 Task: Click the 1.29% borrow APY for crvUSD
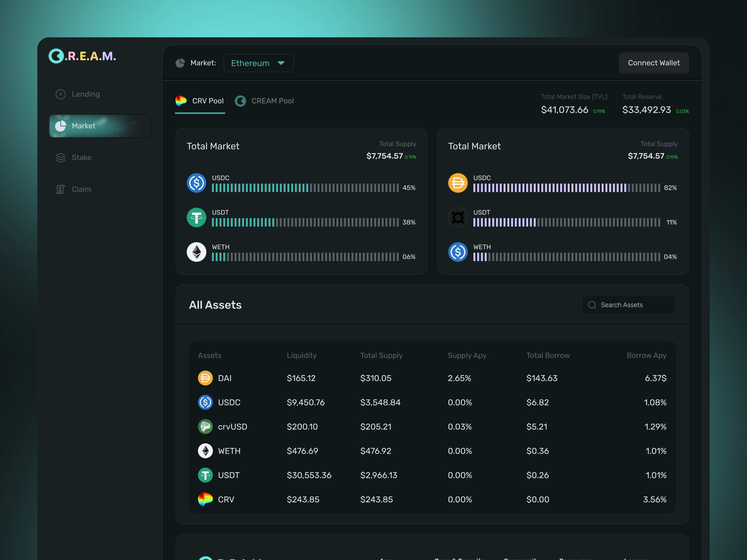click(655, 427)
